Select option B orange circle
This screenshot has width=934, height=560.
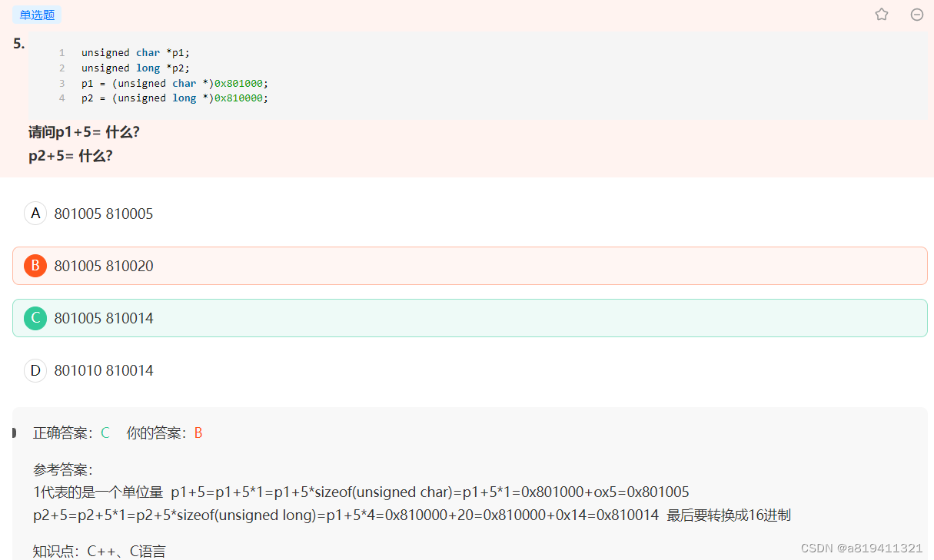pos(35,266)
